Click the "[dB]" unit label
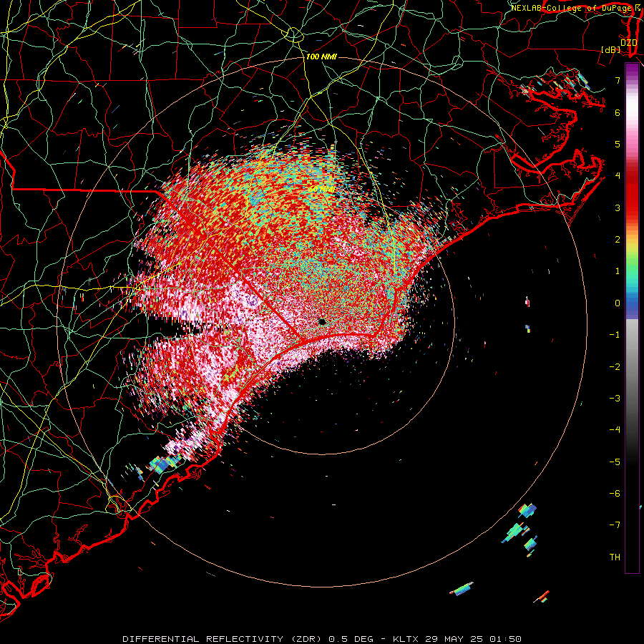The height and width of the screenshot is (644, 644). coord(611,49)
